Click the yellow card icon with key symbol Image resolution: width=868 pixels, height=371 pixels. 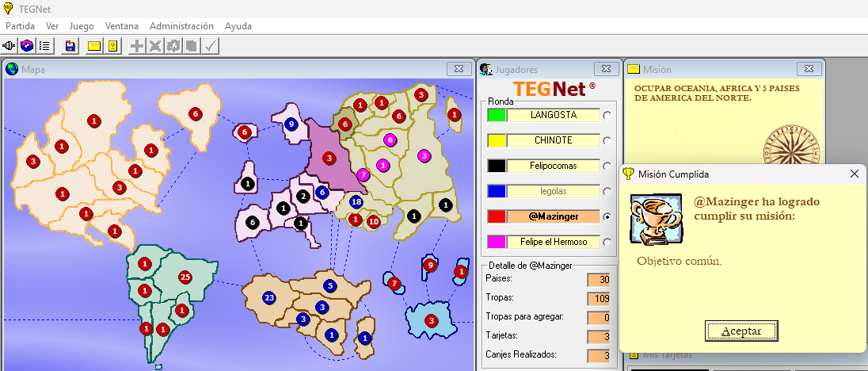(x=112, y=46)
